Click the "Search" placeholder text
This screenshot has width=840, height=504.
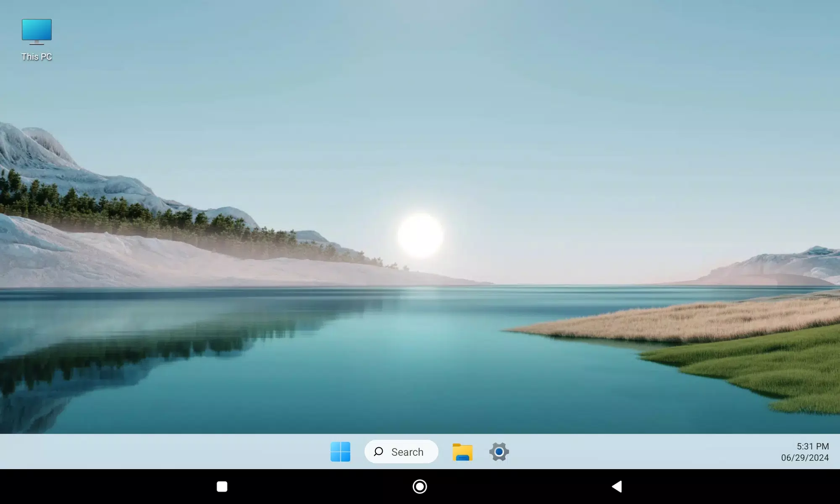pos(407,452)
